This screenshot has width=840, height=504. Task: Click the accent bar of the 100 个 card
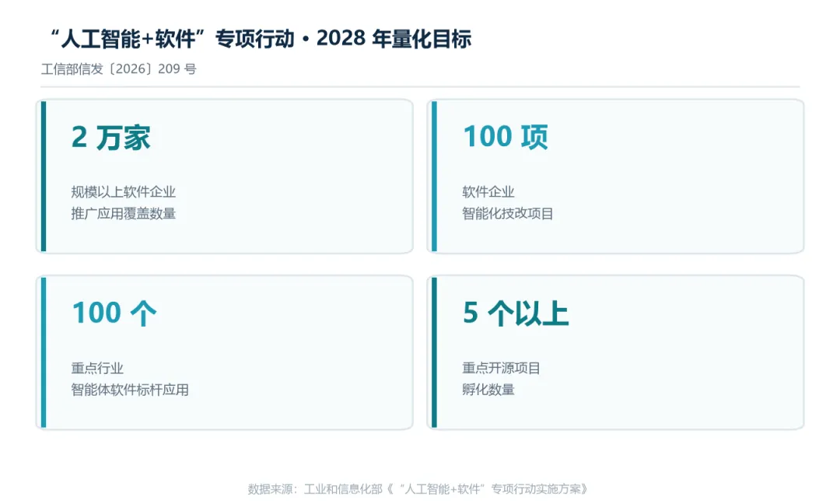pyautogui.click(x=44, y=352)
